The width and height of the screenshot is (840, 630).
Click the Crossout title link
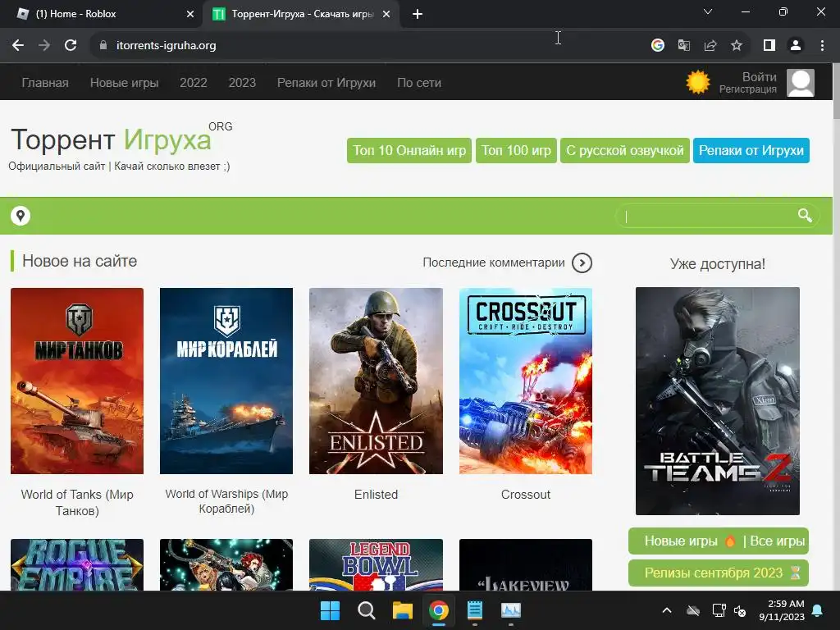coord(526,495)
